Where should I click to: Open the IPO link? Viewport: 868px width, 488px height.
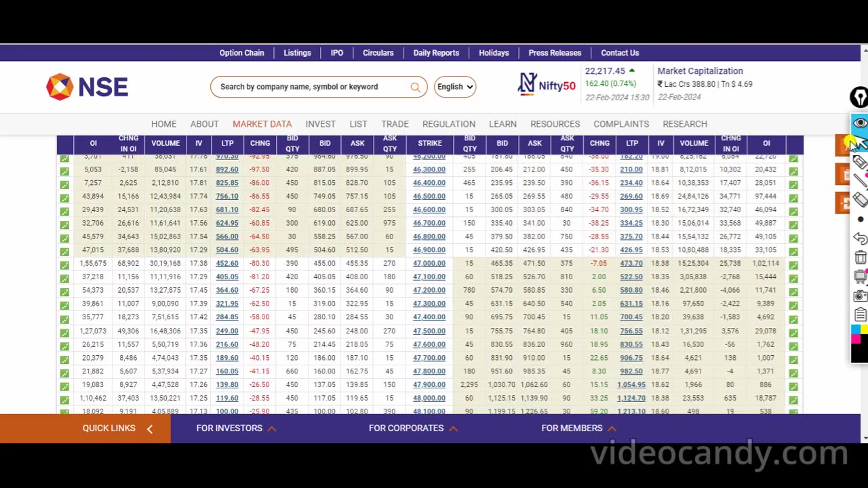[x=337, y=53]
